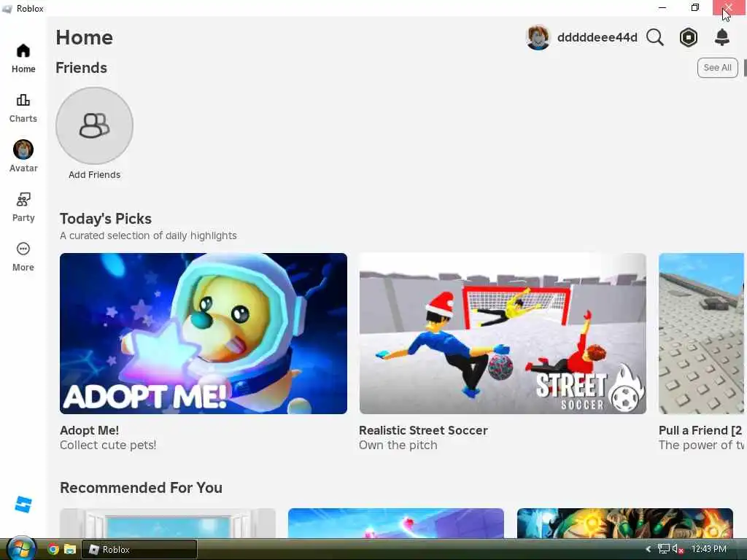
Task: Open the dddddeee44d username link
Action: (597, 37)
